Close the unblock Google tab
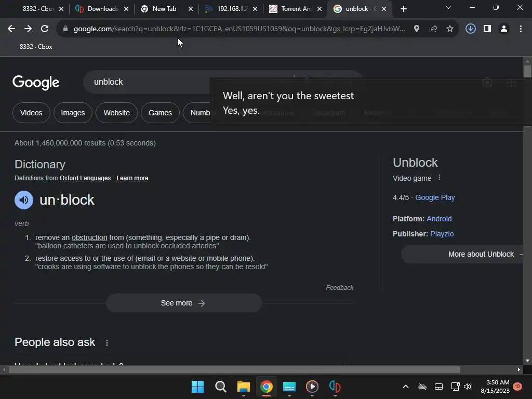This screenshot has width=532, height=399. (384, 9)
